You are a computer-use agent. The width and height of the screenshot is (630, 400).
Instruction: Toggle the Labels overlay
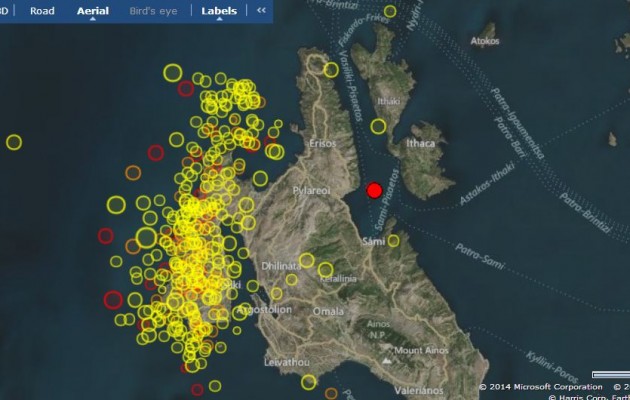pos(219,11)
